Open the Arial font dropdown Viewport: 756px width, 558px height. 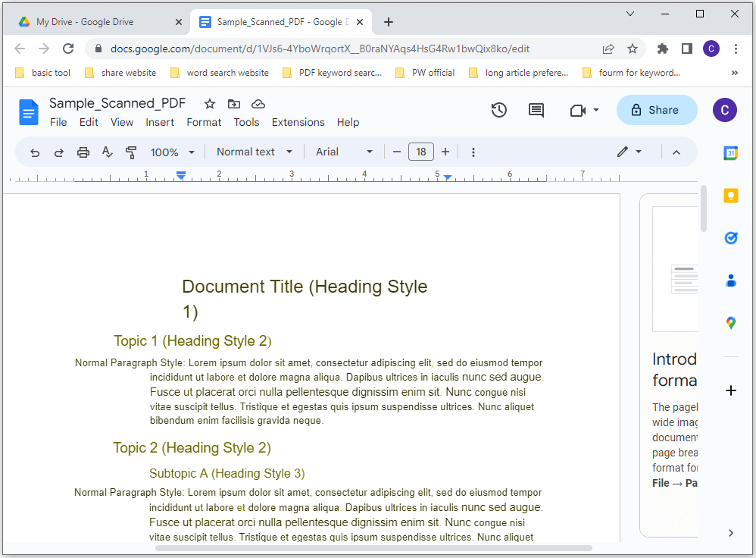344,152
